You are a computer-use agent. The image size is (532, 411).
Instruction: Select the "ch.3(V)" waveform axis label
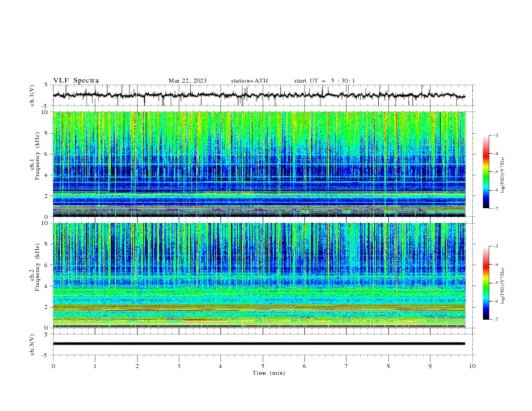point(32,345)
